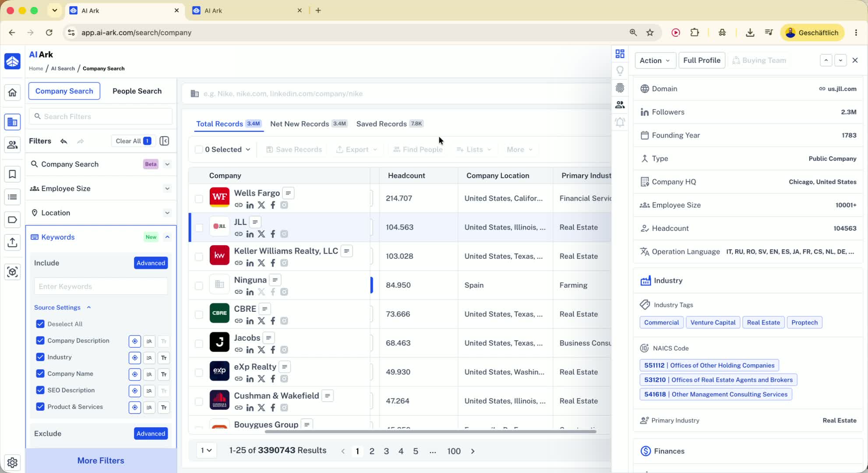Uncheck Product & Services source checkbox
This screenshot has width=868, height=473.
pyautogui.click(x=40, y=407)
